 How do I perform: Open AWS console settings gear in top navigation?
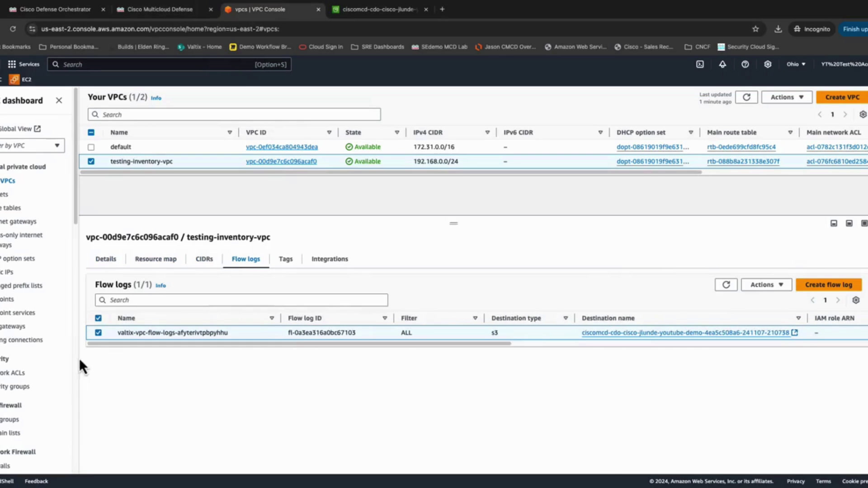[x=768, y=64]
